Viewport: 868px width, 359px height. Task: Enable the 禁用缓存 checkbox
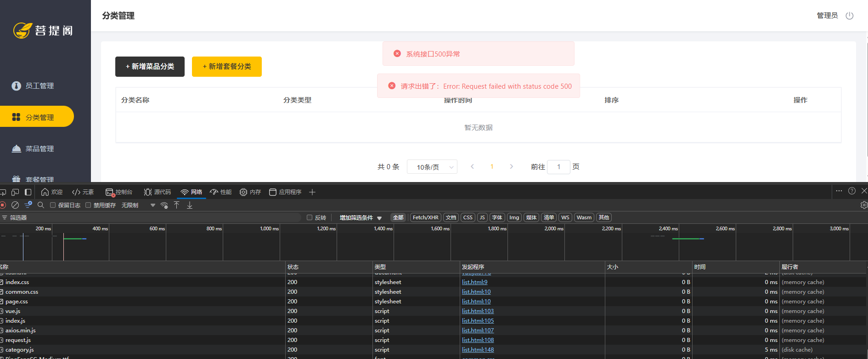click(88, 205)
